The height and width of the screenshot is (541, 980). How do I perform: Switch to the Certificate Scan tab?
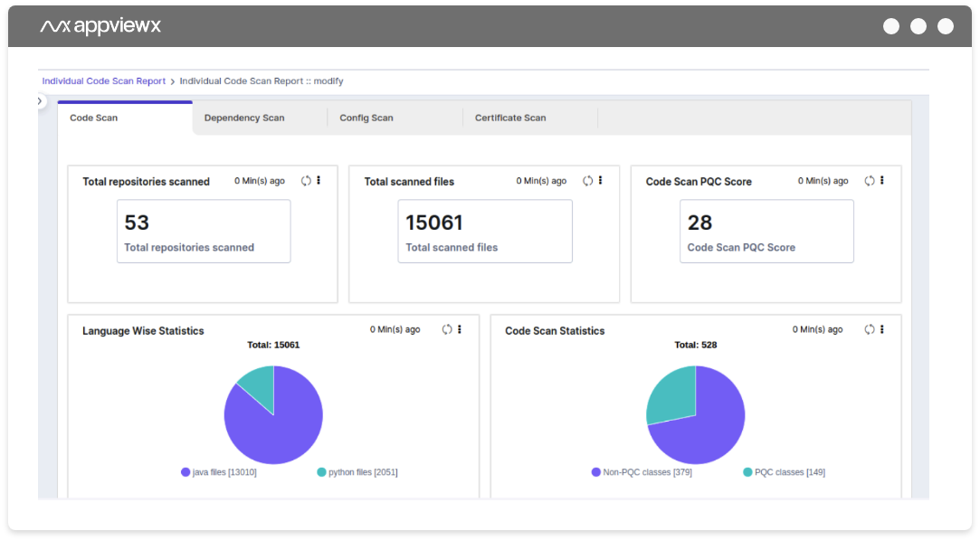click(509, 117)
